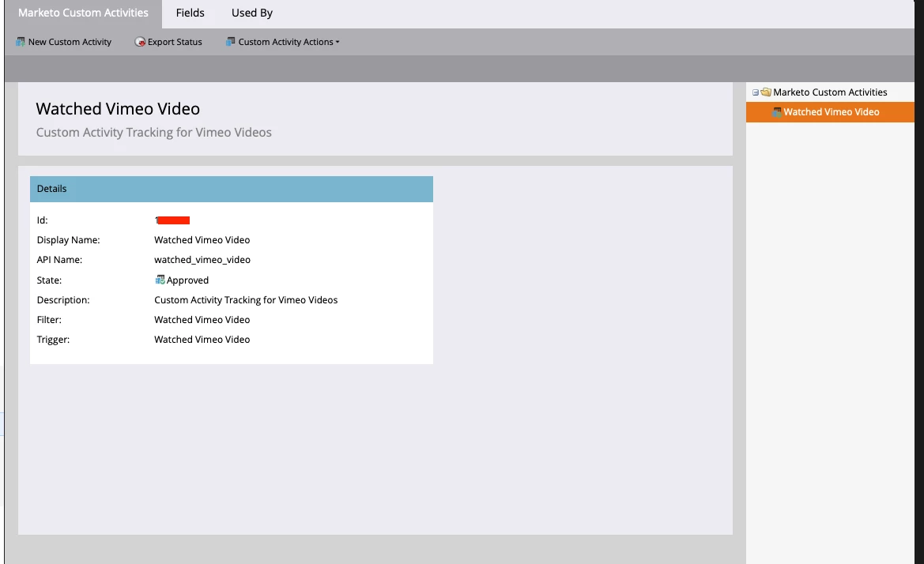Viewport: 924px width, 564px height.
Task: Select Marketo Custom Activities tree folder label
Action: coord(830,92)
